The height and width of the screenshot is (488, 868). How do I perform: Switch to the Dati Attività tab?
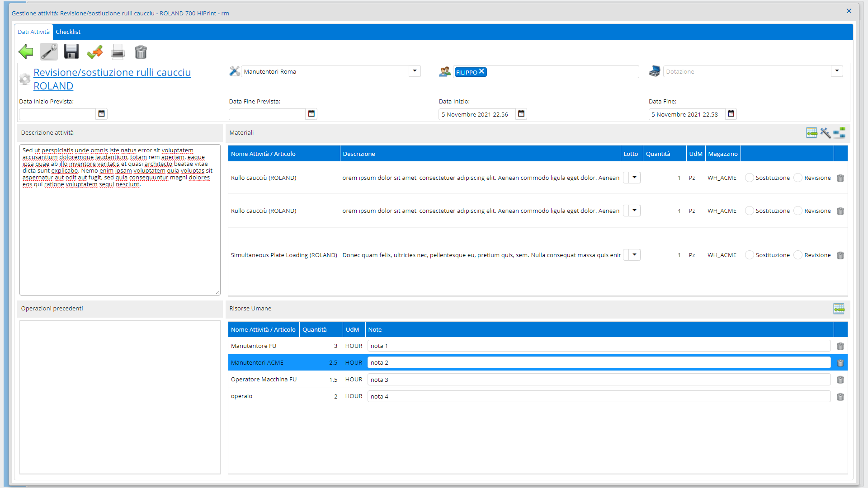click(x=33, y=32)
